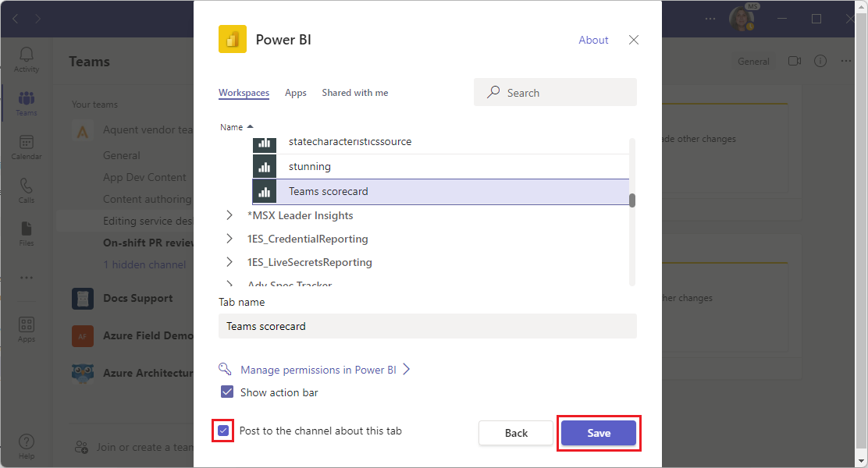Open the General channel tab in header
Viewport: 868px width, 468px height.
pyautogui.click(x=753, y=62)
